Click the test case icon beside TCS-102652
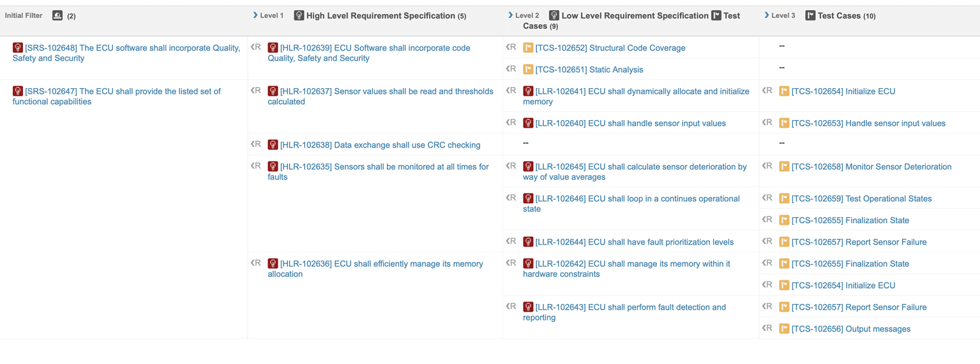 528,48
